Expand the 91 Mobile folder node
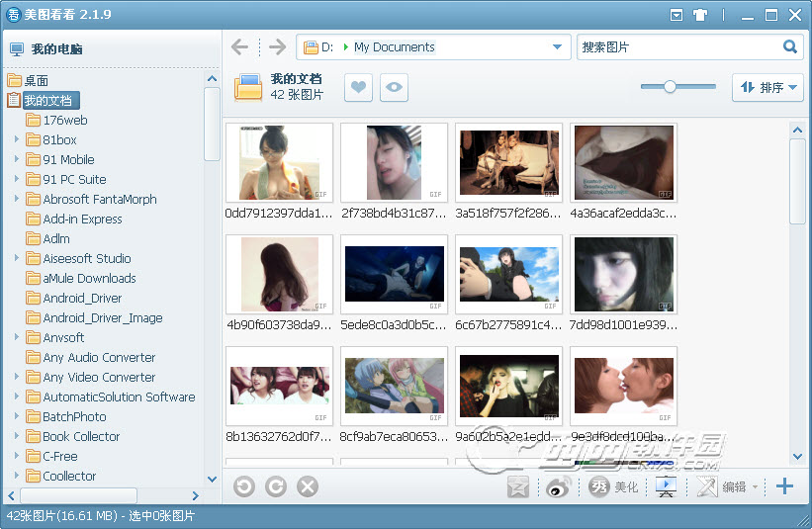This screenshot has height=529, width=812. tap(17, 159)
